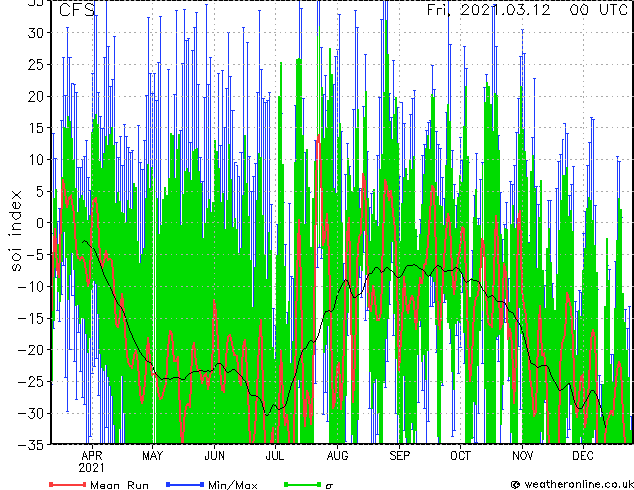This screenshot has width=634, height=490.
Task: Click the y-axis value -10
Action: tap(32, 287)
